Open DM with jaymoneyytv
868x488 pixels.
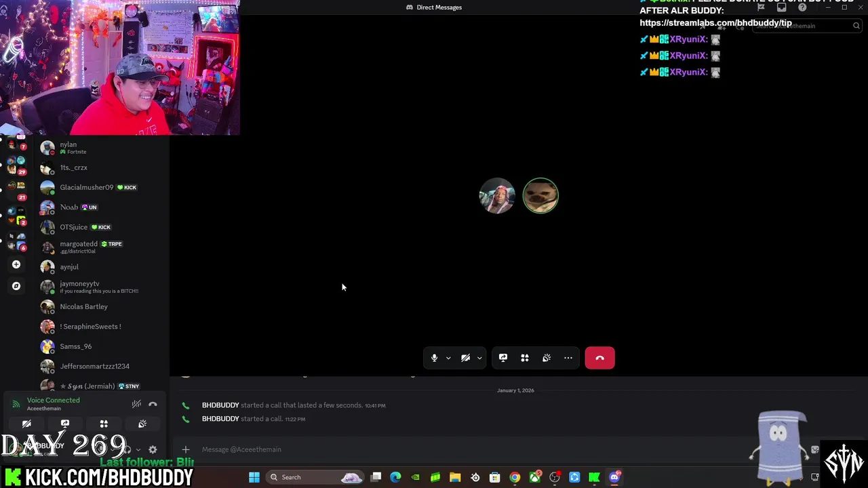pyautogui.click(x=102, y=287)
